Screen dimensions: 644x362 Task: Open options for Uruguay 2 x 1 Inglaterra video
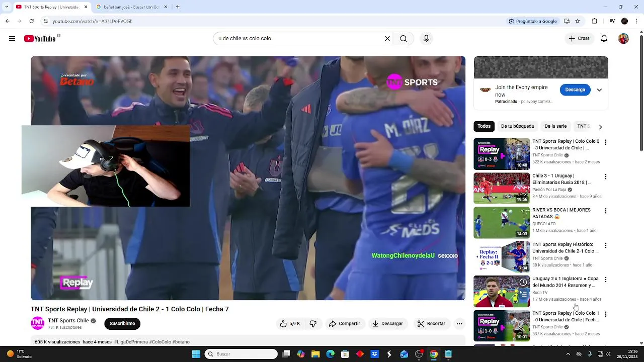click(x=606, y=280)
